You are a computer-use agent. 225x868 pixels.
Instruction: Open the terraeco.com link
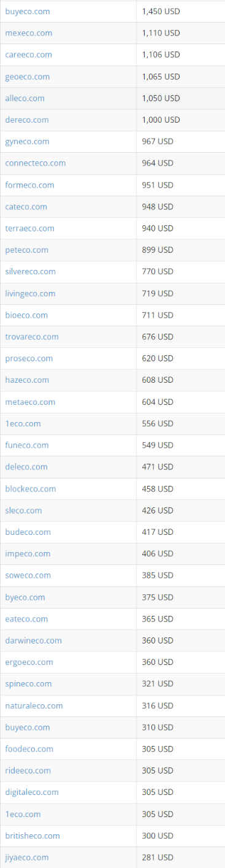pos(29,228)
